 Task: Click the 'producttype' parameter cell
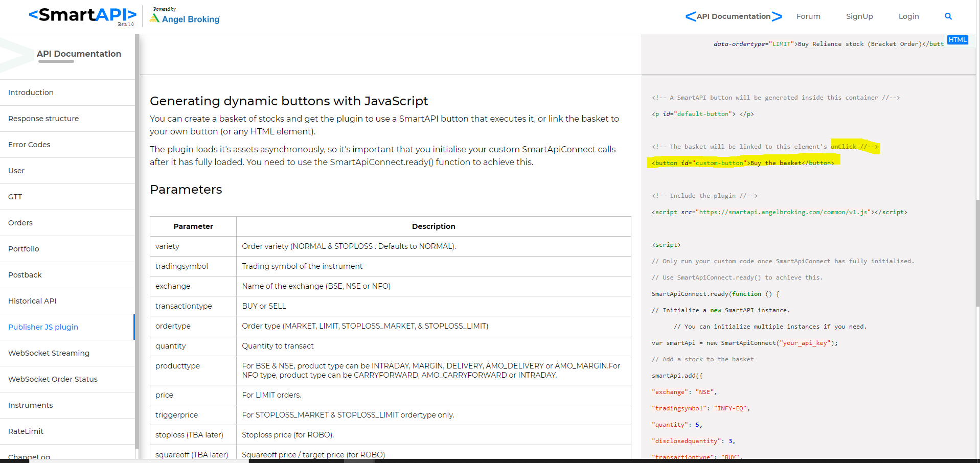[193, 371]
